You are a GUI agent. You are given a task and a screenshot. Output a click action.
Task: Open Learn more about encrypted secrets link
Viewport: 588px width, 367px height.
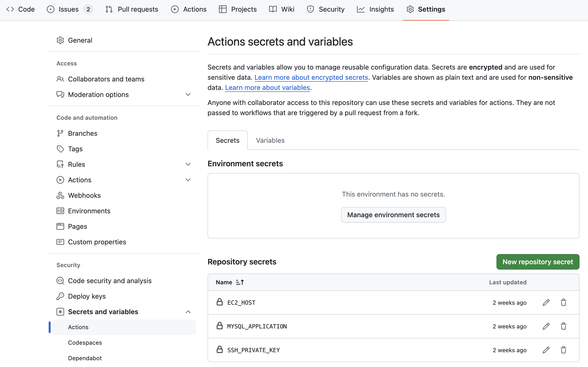[311, 77]
